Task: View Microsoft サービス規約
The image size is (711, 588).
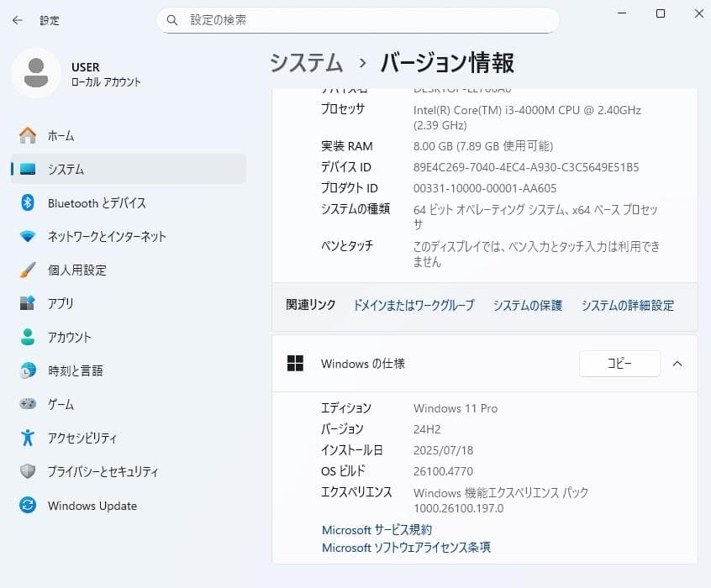Action: 377,529
